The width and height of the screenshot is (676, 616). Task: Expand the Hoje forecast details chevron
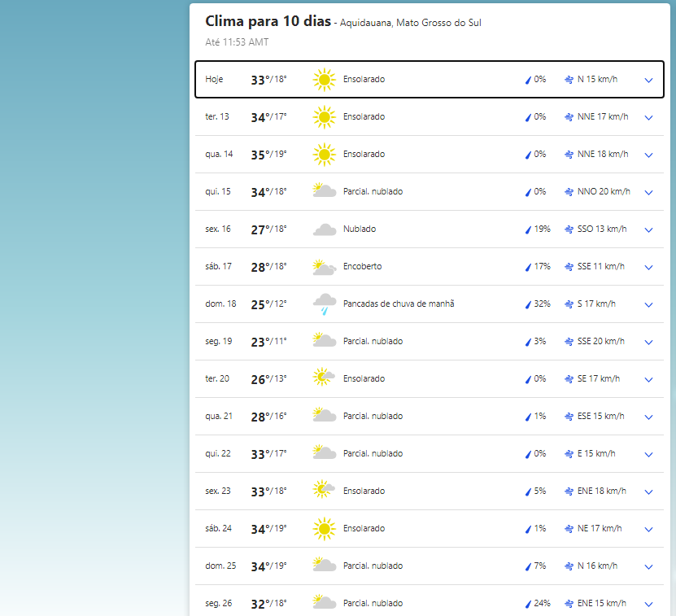(x=648, y=80)
